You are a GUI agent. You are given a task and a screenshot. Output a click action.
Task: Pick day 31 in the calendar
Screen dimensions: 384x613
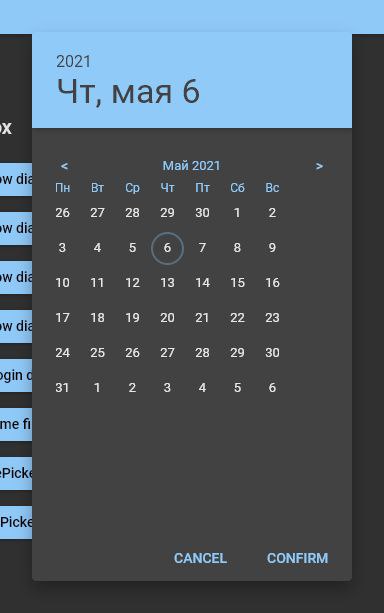tap(63, 388)
